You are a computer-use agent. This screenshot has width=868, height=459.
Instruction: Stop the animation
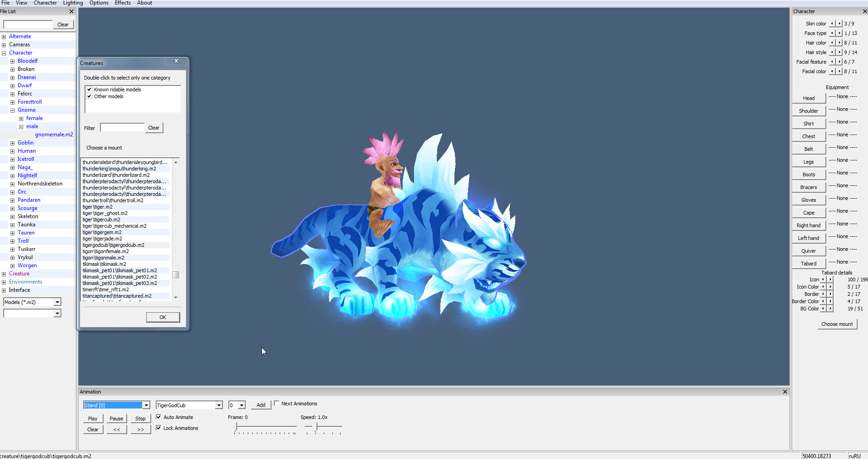click(141, 419)
